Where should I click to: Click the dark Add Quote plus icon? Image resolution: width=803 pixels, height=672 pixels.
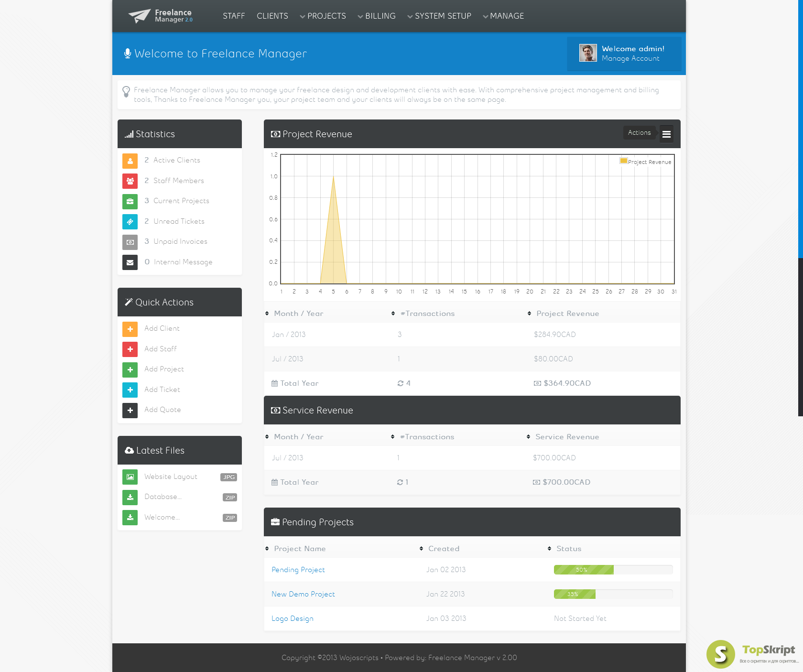pos(130,411)
